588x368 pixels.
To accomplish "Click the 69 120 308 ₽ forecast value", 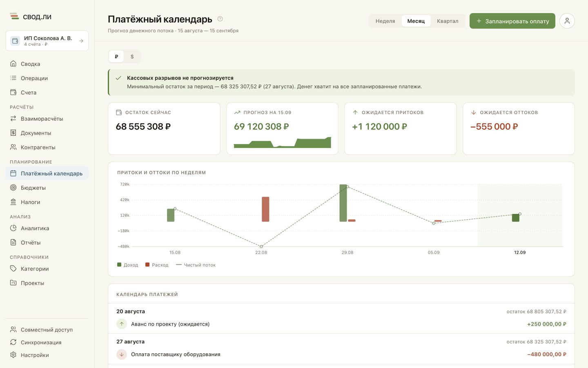I will (261, 126).
